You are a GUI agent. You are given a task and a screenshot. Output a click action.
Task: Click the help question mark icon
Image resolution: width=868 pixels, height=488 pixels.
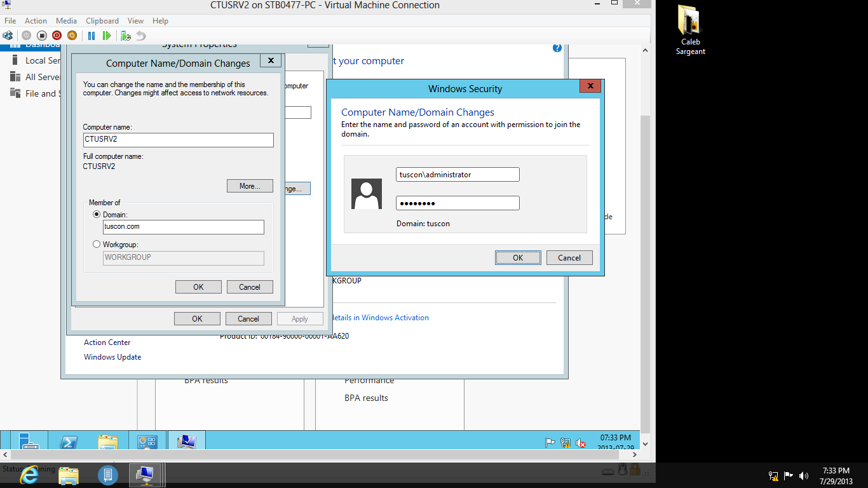pos(557,48)
